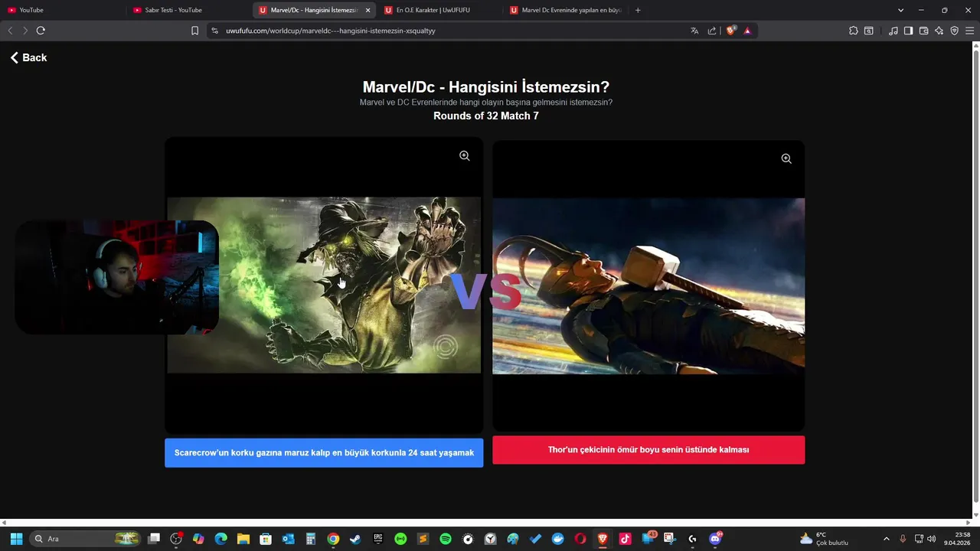Open Brave Shields lion icon
980x551 pixels.
pyautogui.click(x=731, y=31)
